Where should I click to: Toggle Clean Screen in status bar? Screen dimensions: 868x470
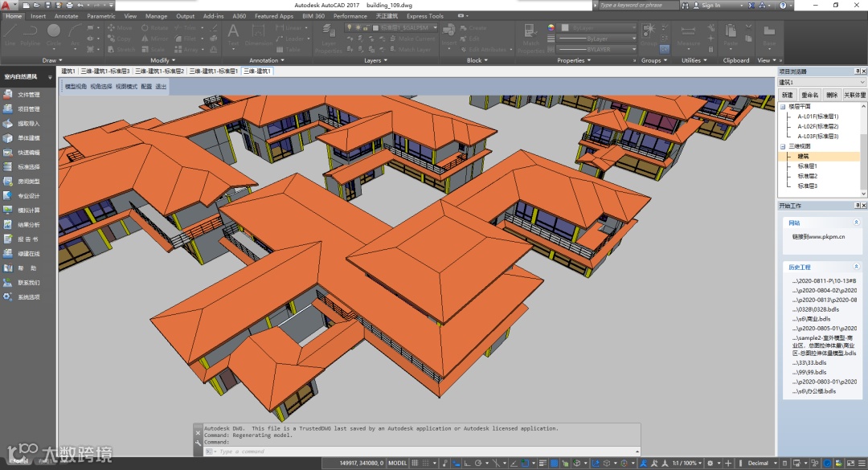[850, 463]
